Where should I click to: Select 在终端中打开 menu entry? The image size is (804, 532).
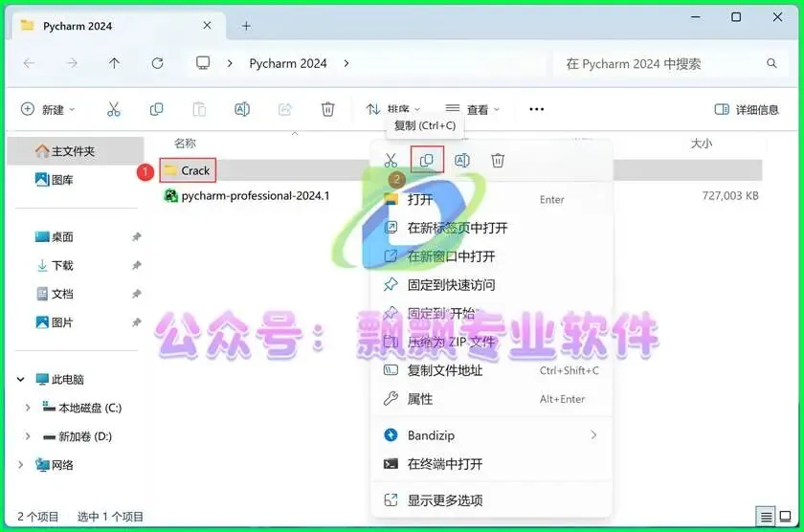point(491,464)
